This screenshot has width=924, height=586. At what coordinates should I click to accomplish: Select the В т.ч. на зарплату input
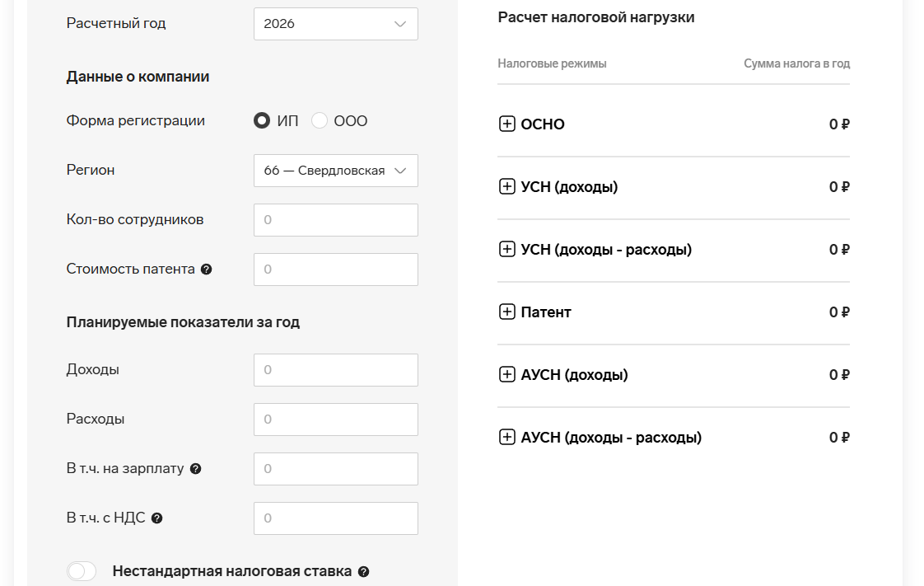(335, 469)
